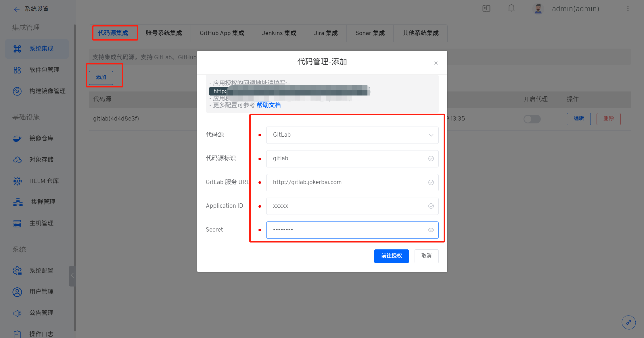
Task: Close the 代码管理-添加 dialog
Action: point(436,63)
